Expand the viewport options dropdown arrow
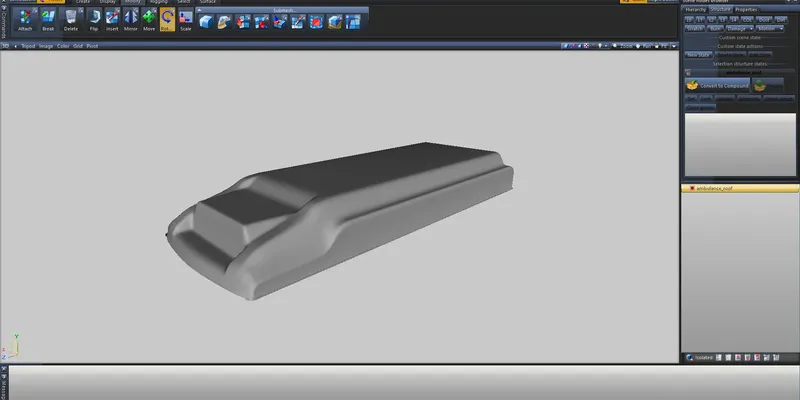Screen dimensions: 800x400 (14, 46)
